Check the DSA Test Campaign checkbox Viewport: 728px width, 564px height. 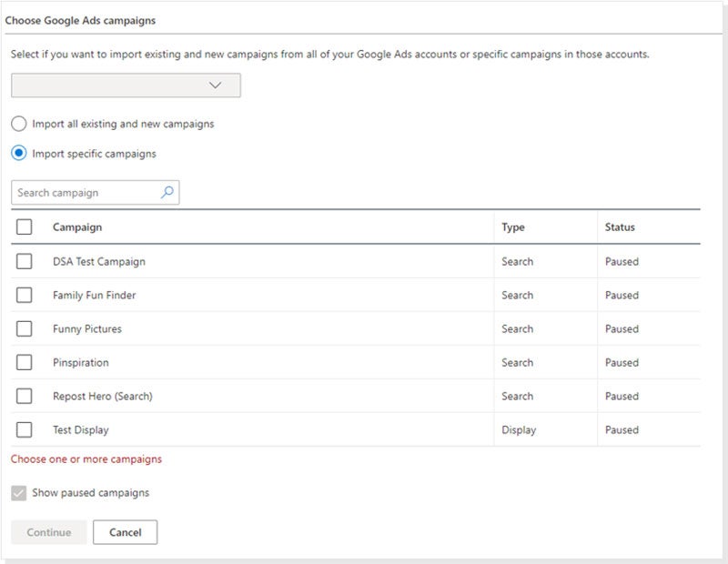[x=25, y=261]
